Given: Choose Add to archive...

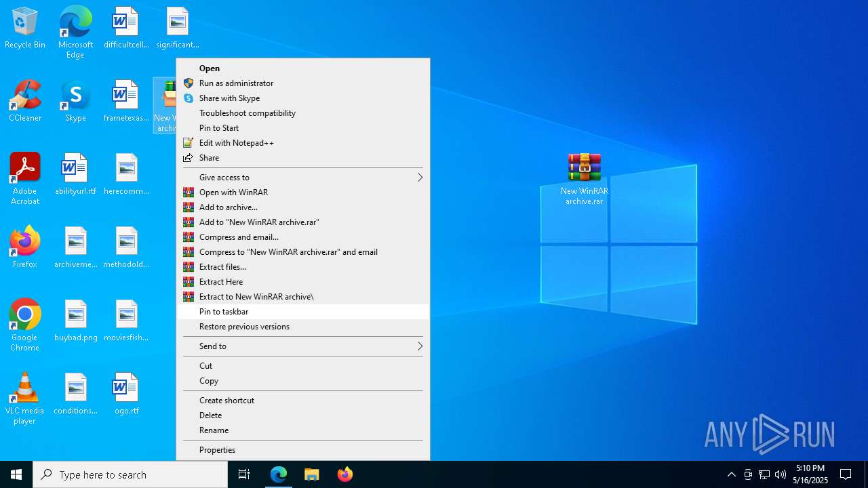Looking at the screenshot, I should pos(303,207).
